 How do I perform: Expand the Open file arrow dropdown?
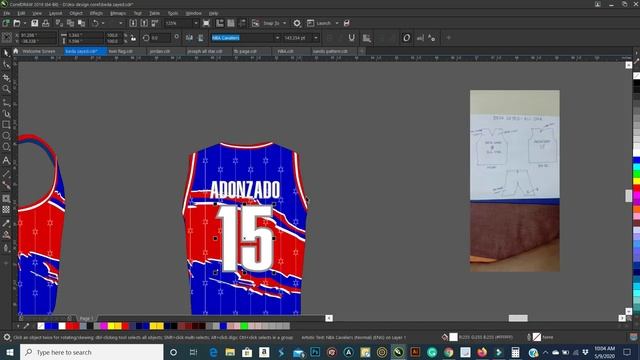24,23
